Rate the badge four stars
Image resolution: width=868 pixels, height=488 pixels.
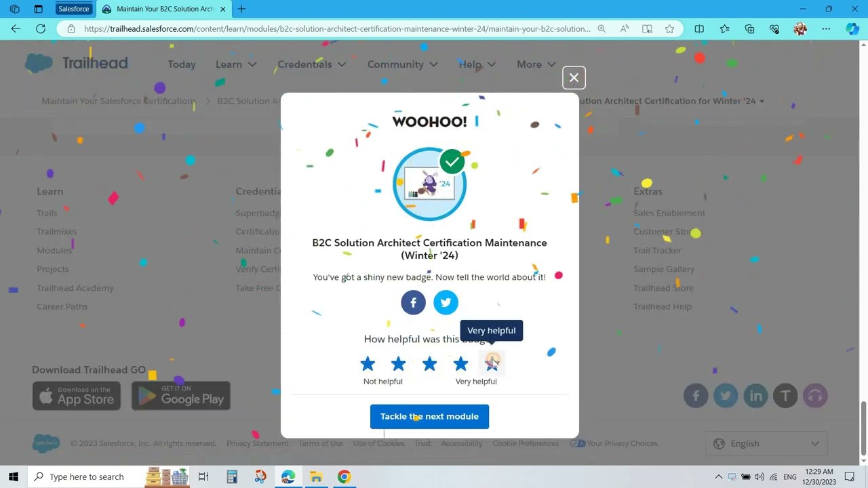(460, 364)
